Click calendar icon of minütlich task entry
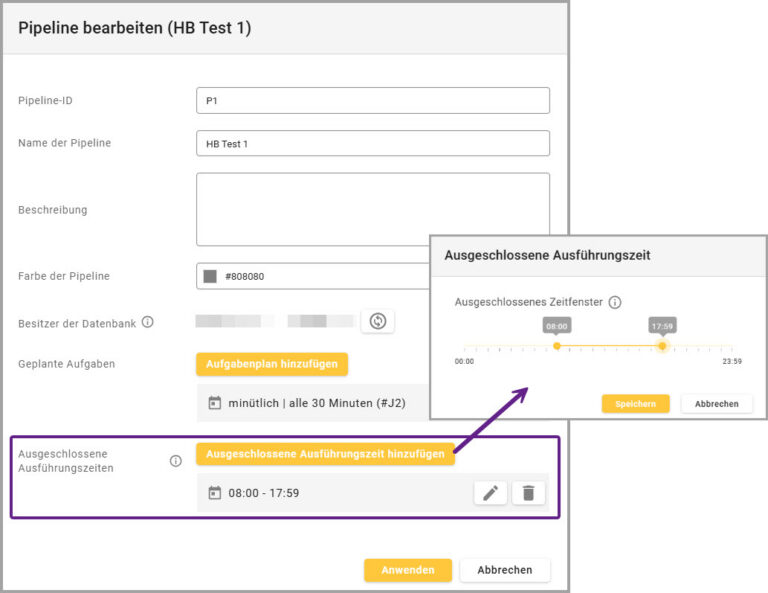Screen dimensions: 768x593 (x=215, y=403)
